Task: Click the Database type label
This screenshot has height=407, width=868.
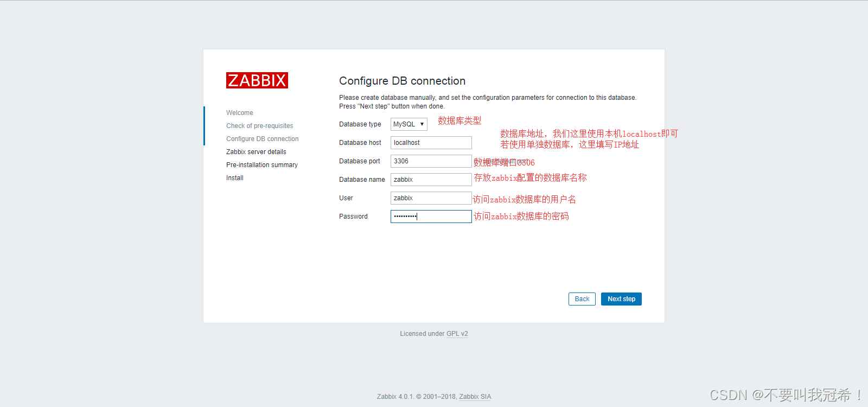Action: point(360,124)
